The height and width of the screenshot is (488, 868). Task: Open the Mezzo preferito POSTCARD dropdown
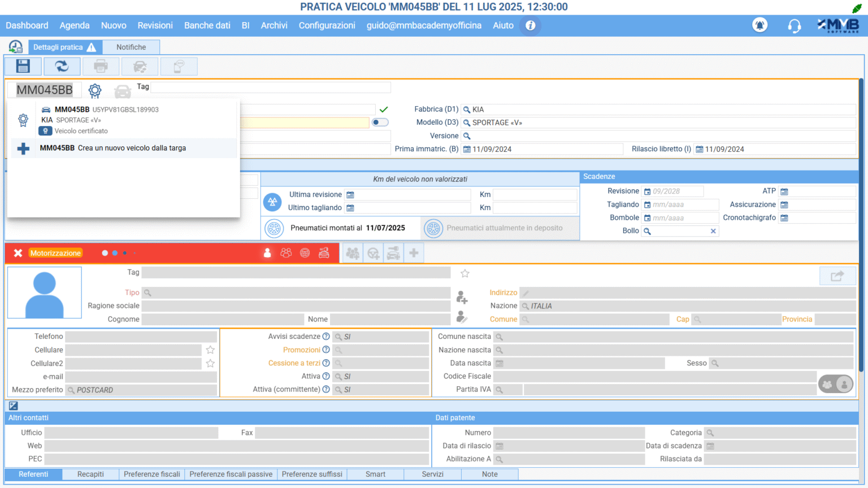tap(141, 390)
